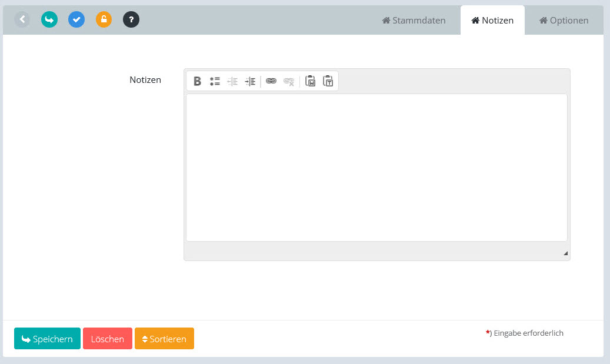Toggle the orange unlock padlock icon
Viewport: 610px width, 364px height.
pyautogui.click(x=104, y=19)
